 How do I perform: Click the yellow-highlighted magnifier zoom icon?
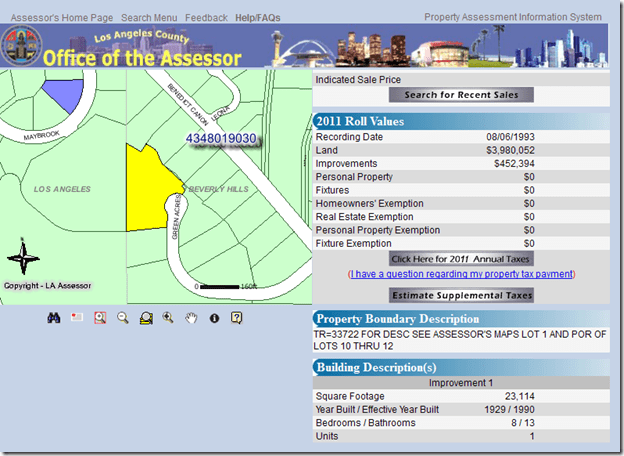145,318
